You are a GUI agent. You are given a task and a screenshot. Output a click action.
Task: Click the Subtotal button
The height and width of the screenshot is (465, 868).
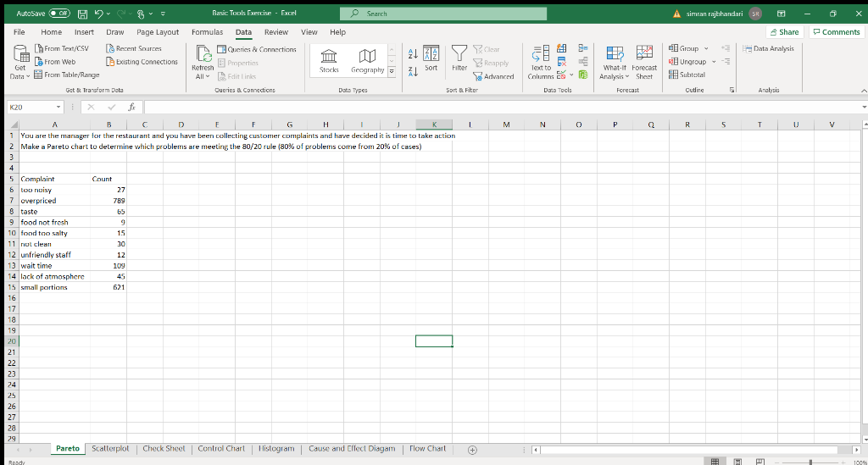pyautogui.click(x=687, y=75)
